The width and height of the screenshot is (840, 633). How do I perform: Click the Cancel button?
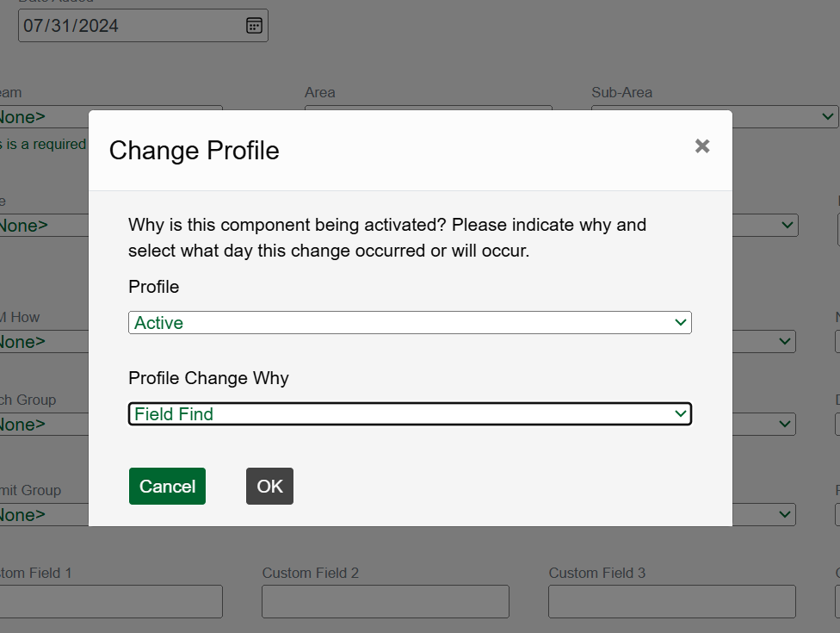coord(167,486)
